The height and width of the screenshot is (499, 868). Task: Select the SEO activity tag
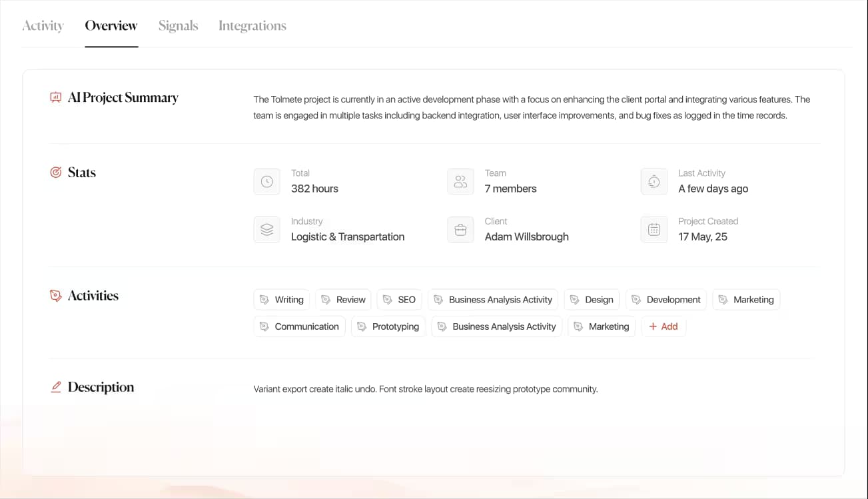click(399, 300)
